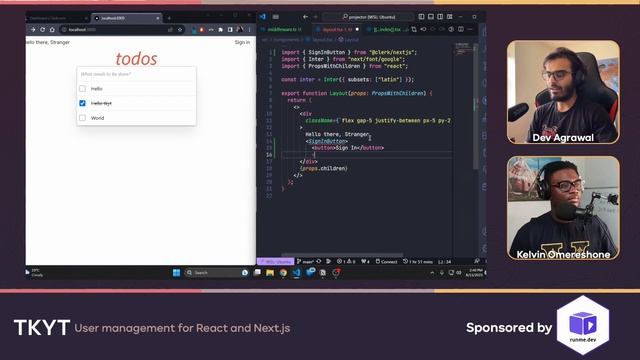Click the taskbar clock and date

click(475, 273)
